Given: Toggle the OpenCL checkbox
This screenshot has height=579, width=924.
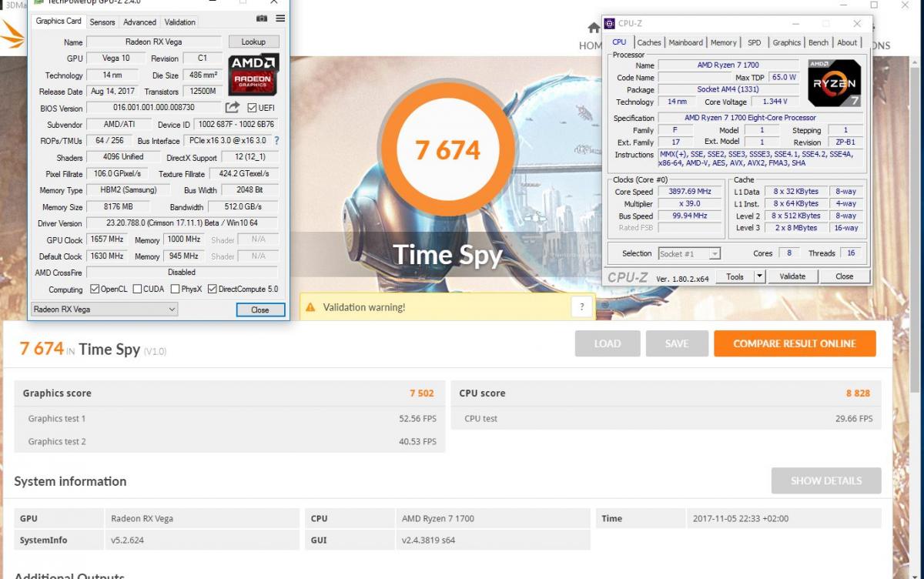Looking at the screenshot, I should coord(95,289).
